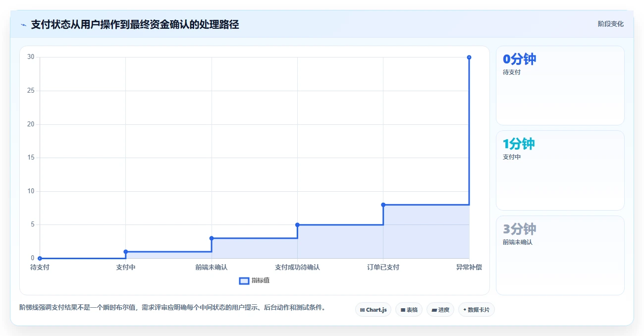
Task: Click the data point at 待支付
Action: 40,258
